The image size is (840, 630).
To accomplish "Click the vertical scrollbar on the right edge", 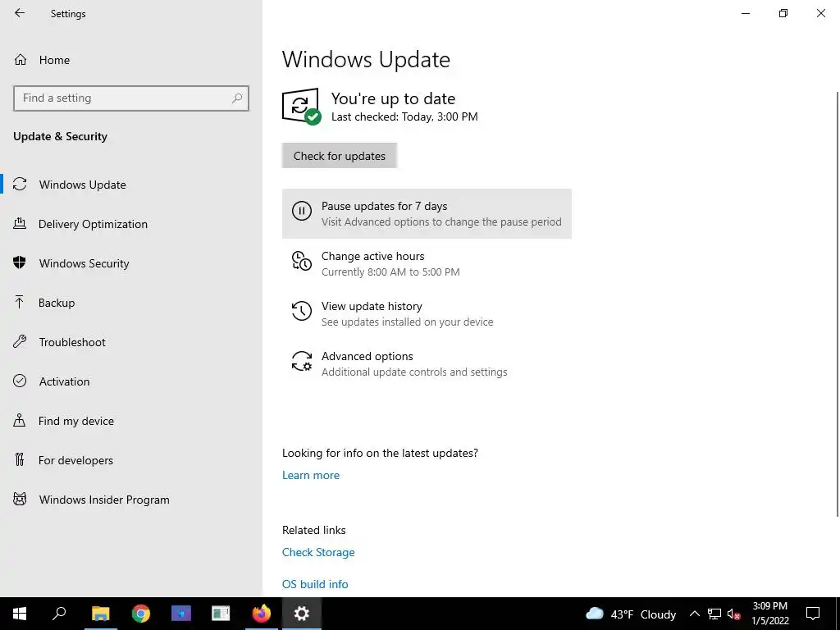I will [837, 304].
